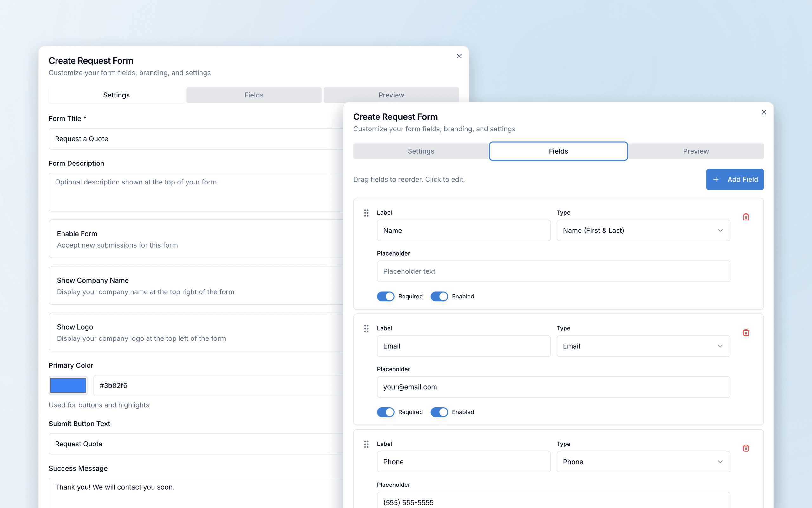812x508 pixels.
Task: Click the blue Primary Color swatch
Action: (68, 385)
